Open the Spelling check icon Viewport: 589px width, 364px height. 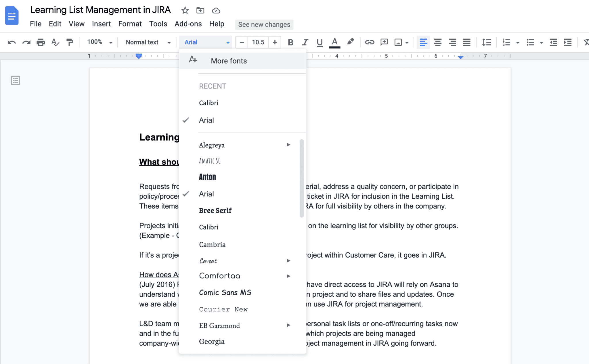pos(55,42)
